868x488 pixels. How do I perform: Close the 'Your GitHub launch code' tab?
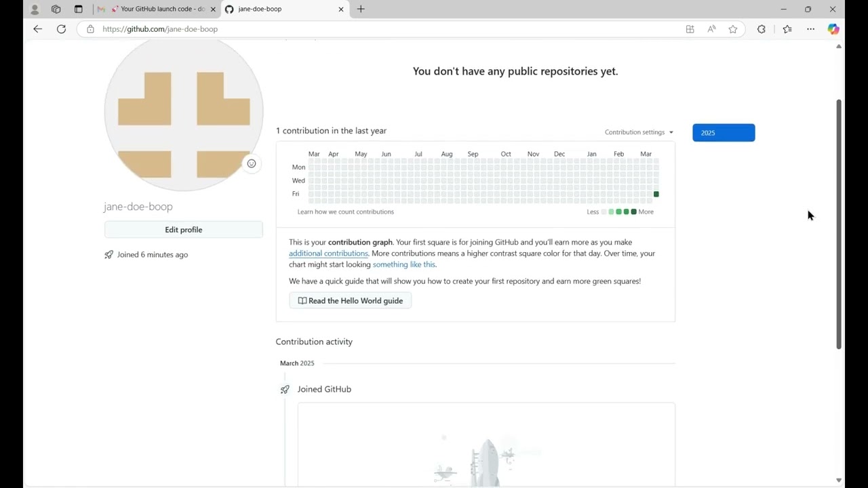click(x=213, y=9)
